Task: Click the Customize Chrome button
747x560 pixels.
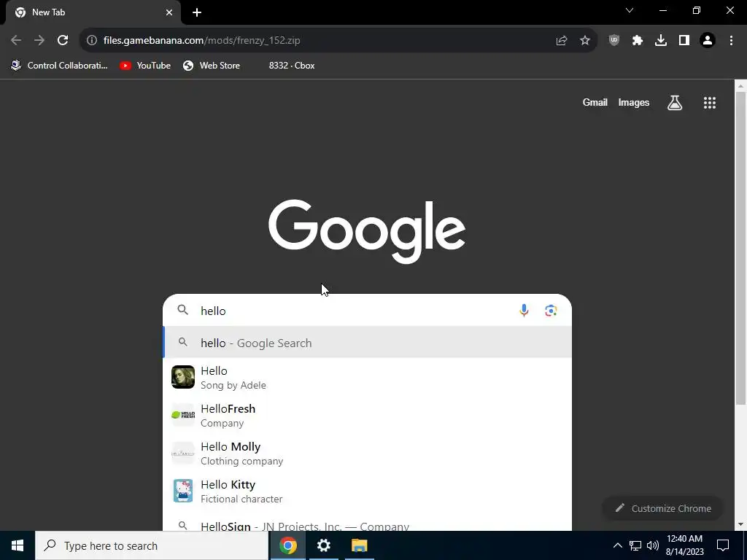Action: pos(662,508)
